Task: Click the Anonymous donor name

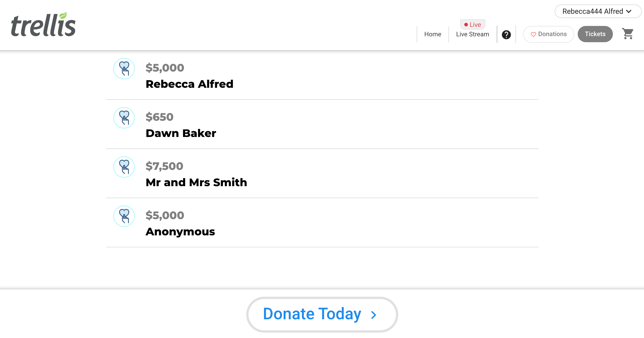Action: click(x=180, y=232)
